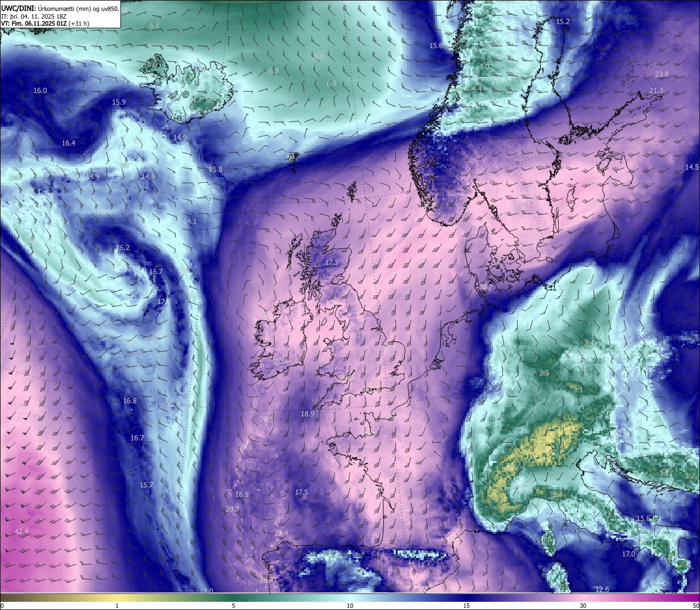Click the 14.5 value at the right edge
Image resolution: width=700 pixels, height=610 pixels.
click(692, 167)
